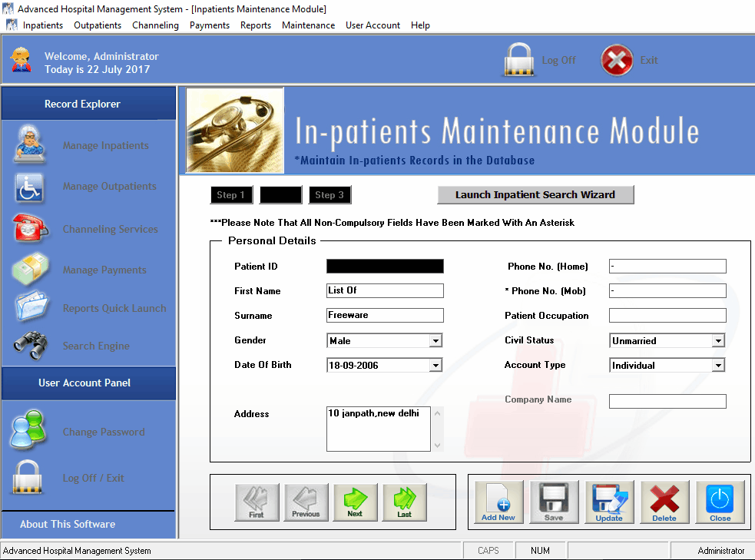The image size is (755, 560).
Task: Open the Maintenance menu
Action: (308, 25)
